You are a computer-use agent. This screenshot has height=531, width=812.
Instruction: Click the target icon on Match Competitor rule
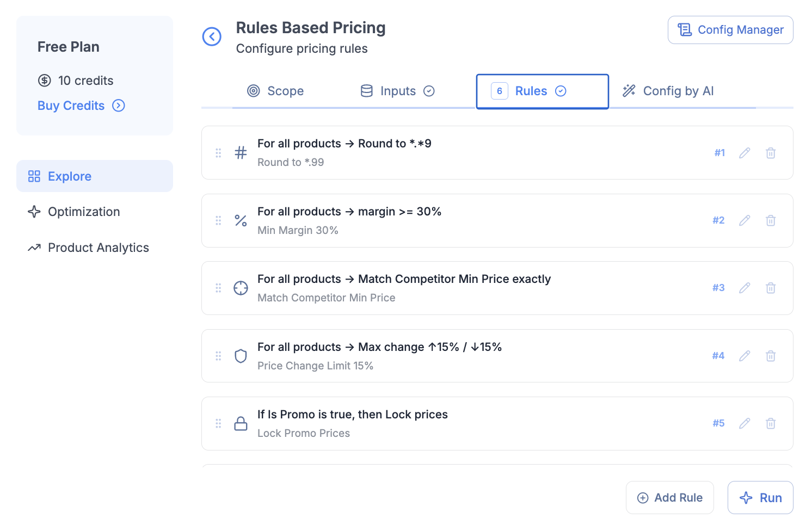point(241,288)
